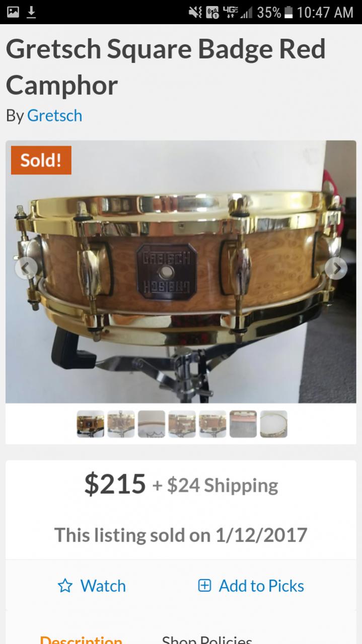Tap the Wi-Fi hotspot status icon
The height and width of the screenshot is (644, 362).
click(x=212, y=12)
